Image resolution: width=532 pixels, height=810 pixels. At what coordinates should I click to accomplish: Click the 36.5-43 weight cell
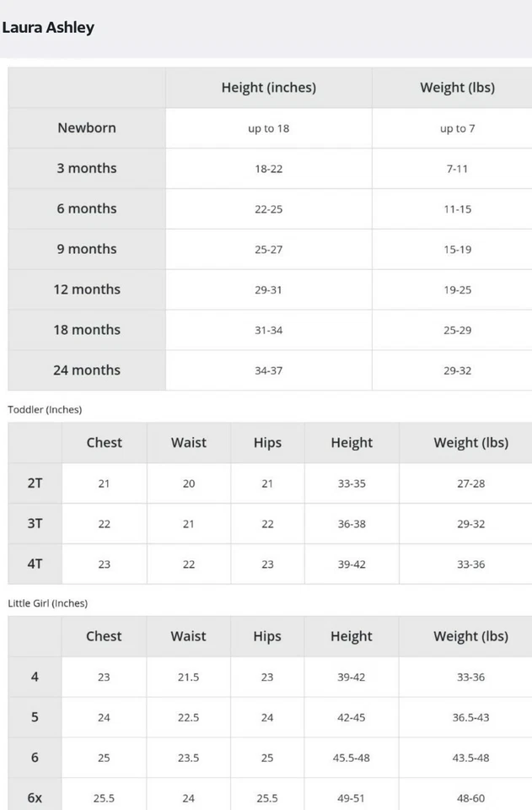pyautogui.click(x=470, y=717)
